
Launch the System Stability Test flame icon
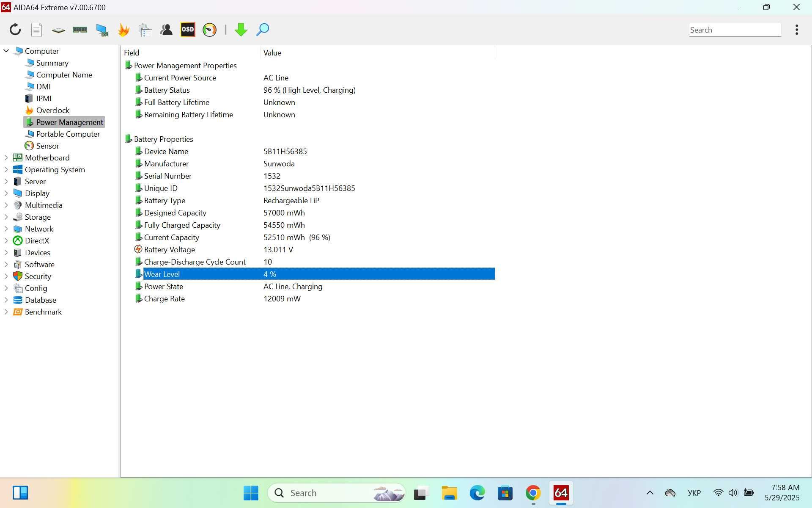point(123,30)
